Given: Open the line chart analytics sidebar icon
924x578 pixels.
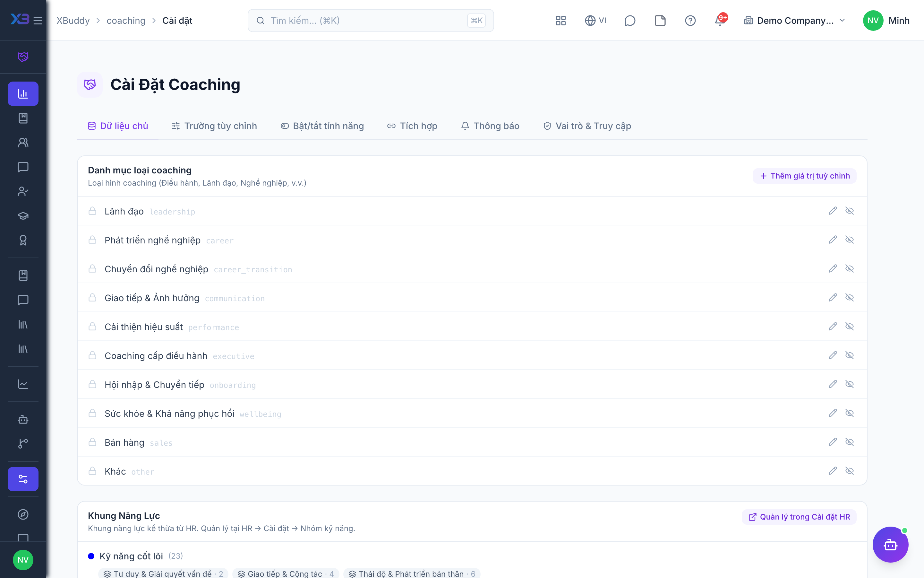Looking at the screenshot, I should point(23,384).
